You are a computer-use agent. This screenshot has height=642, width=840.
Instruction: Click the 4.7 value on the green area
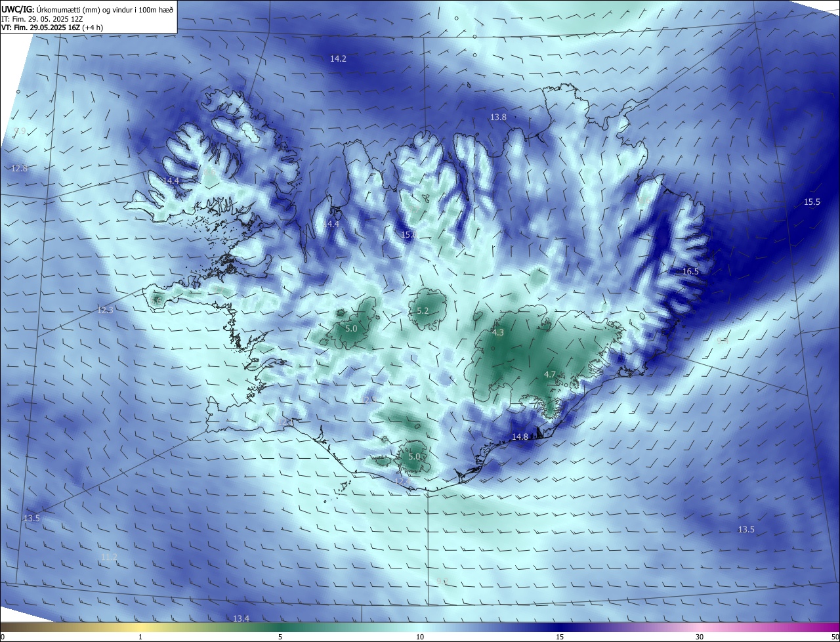point(550,375)
